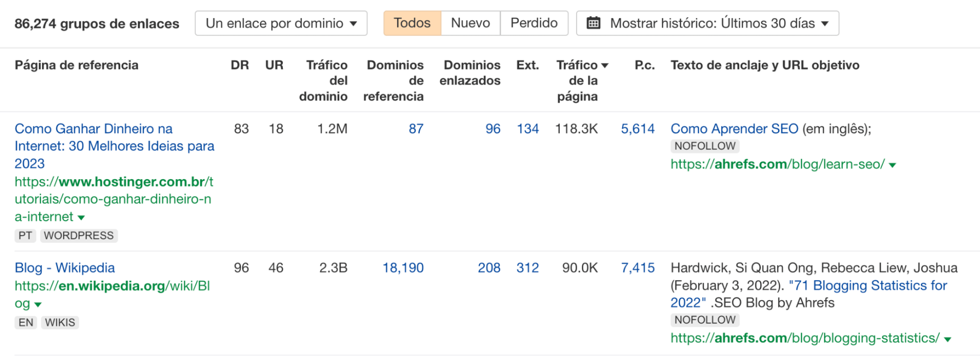The width and height of the screenshot is (980, 356).
Task: Click the sort arrow on 'Tráfico de la página'
Action: point(604,65)
